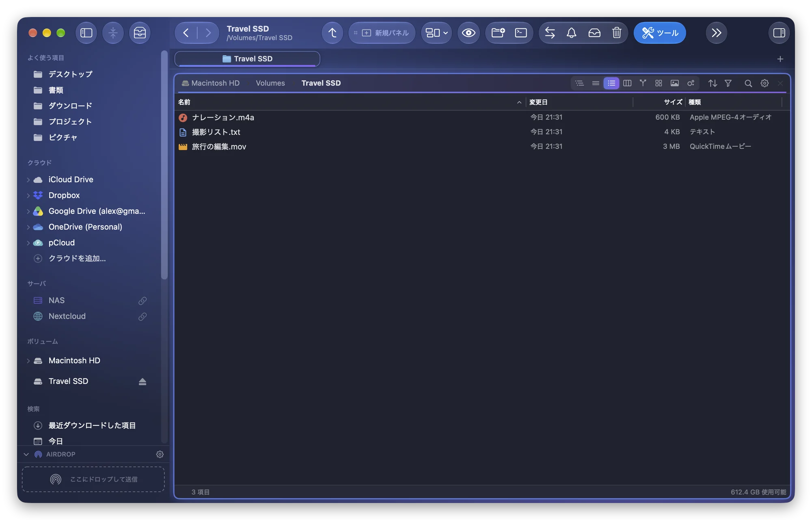The height and width of the screenshot is (520, 812).
Task: Eject the Travel SSD volume
Action: 142,382
